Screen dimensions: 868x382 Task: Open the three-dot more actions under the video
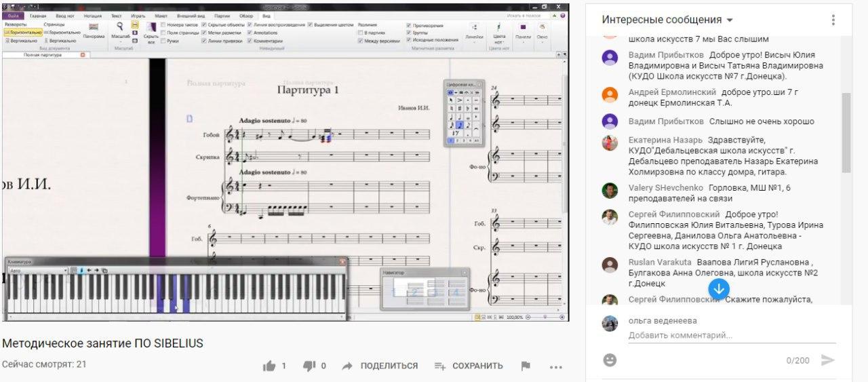[556, 367]
